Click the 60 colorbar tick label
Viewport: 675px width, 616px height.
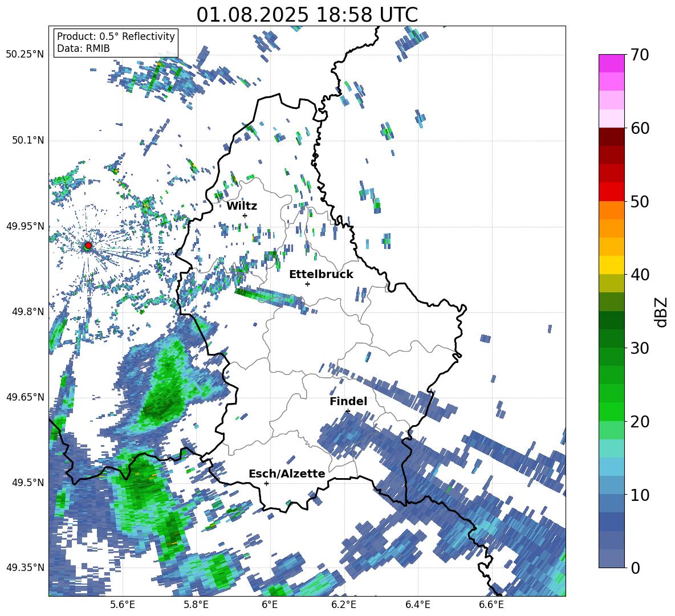(640, 128)
